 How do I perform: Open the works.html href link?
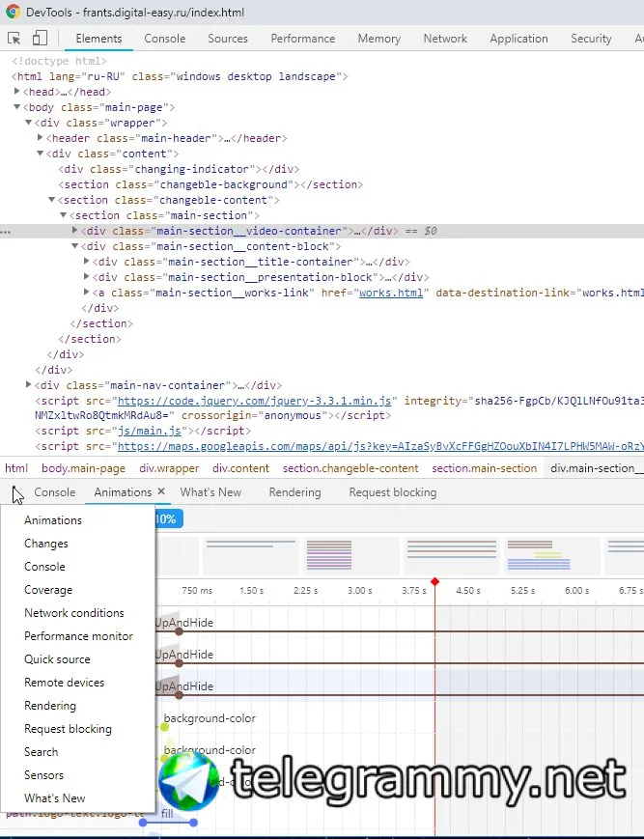click(x=391, y=293)
